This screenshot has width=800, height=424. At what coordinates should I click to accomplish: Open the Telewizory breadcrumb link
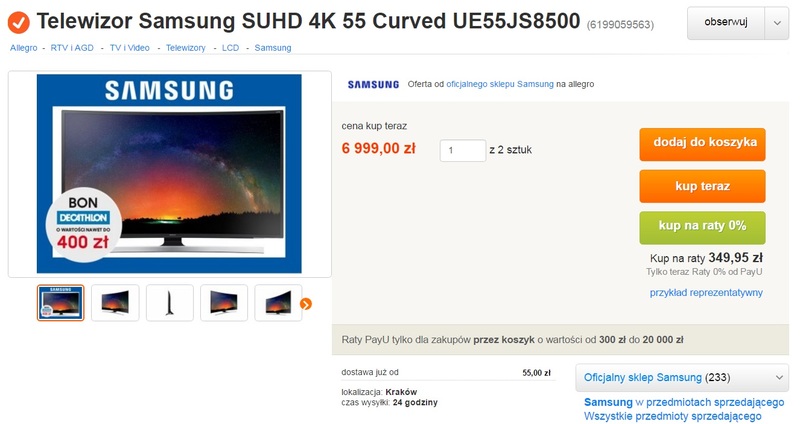coord(186,48)
